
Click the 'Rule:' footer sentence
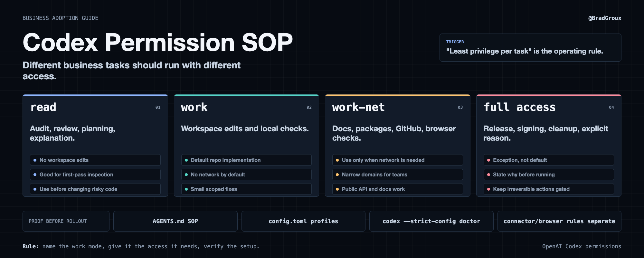click(x=141, y=246)
